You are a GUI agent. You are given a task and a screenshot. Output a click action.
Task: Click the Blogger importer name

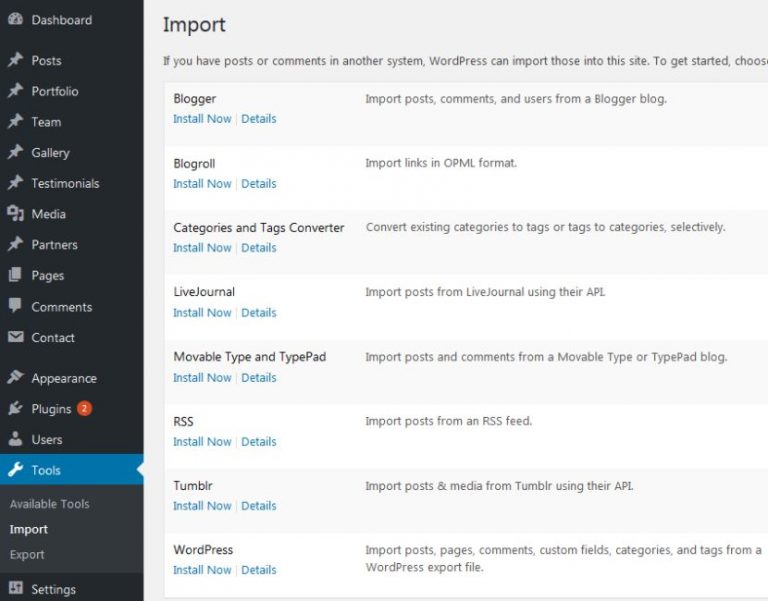tap(194, 99)
